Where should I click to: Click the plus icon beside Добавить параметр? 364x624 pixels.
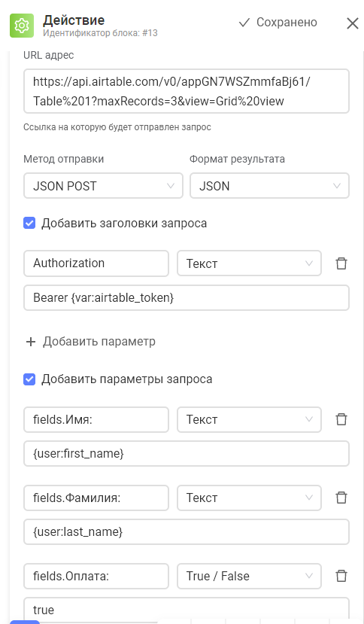31,342
